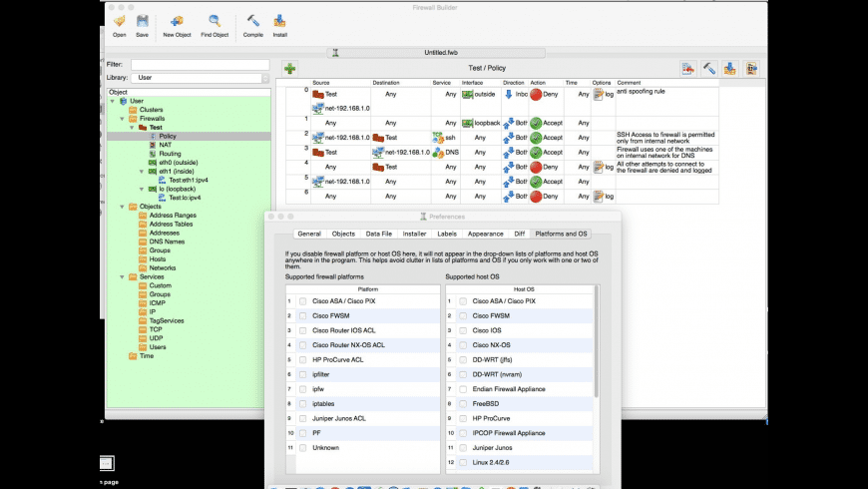Open the TagServices folder in tree

click(166, 320)
